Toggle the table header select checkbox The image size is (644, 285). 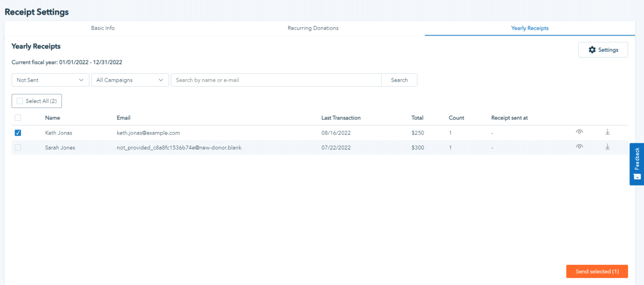click(18, 118)
